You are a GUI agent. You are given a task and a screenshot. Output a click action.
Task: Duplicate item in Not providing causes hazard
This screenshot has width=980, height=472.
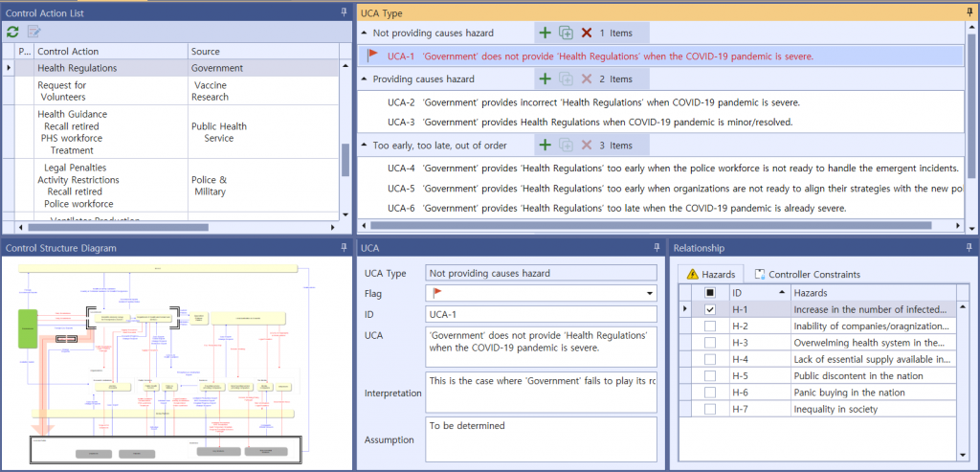[x=567, y=34]
